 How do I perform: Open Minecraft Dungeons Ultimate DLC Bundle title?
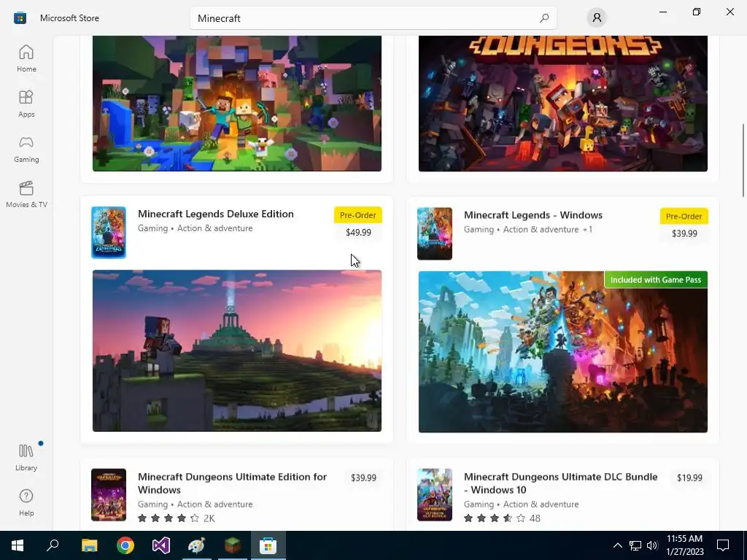point(561,483)
